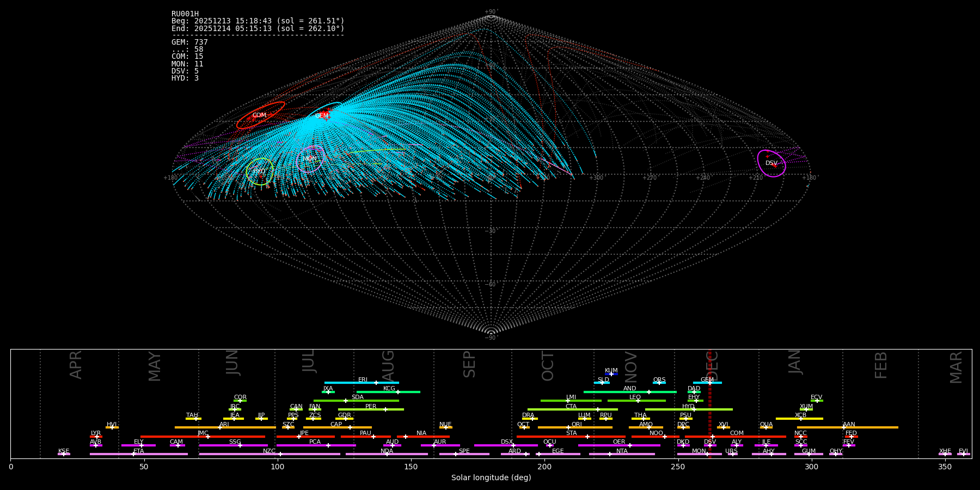980x490 pixels.
Task: Click the COM radiant ellipse on the sky map
Action: 260,115
